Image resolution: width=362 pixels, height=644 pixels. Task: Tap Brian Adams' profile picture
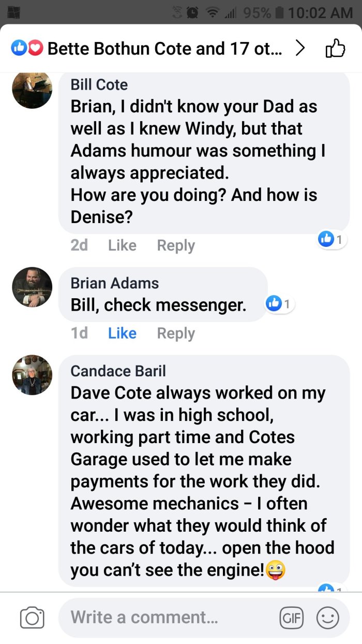32,287
